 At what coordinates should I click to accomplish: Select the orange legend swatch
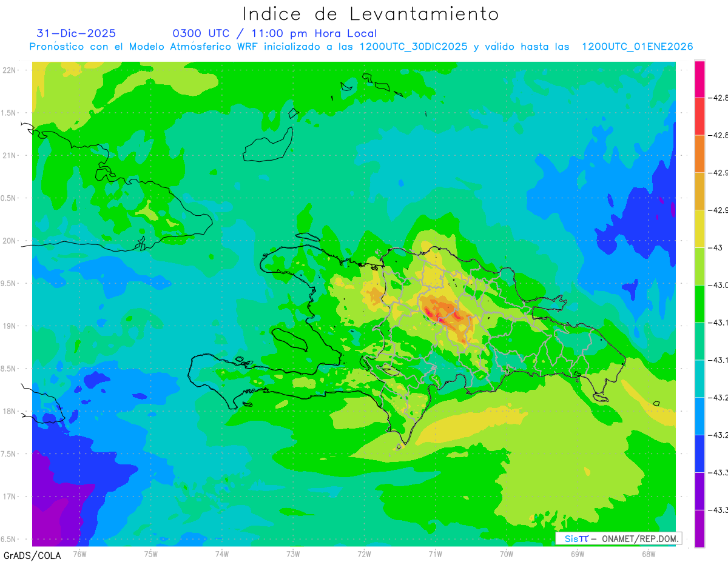coord(699,153)
